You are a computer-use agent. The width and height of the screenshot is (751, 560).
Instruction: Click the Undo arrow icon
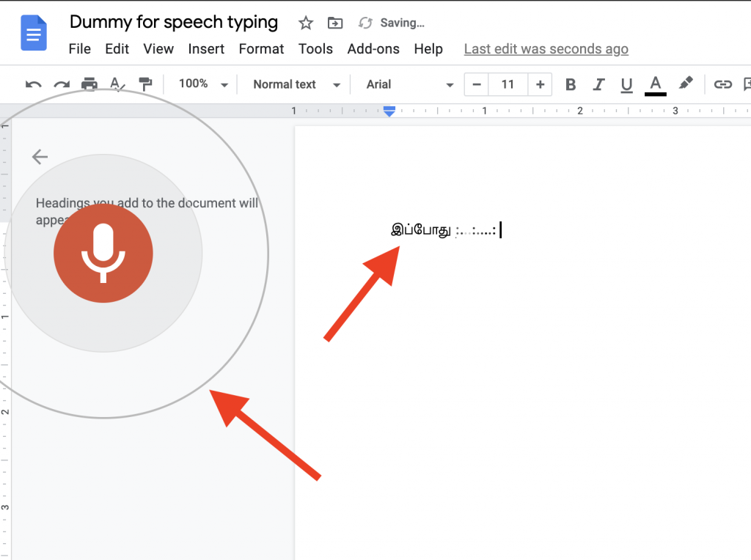click(34, 85)
